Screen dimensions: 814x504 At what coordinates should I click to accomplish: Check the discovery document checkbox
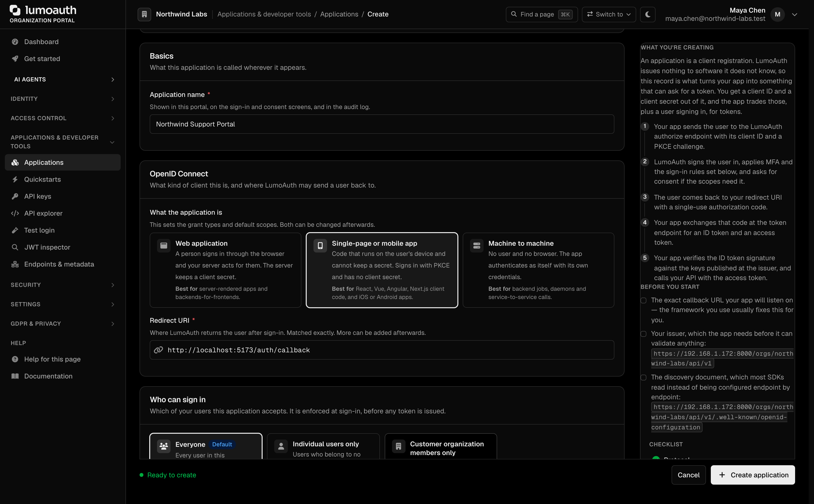643,377
